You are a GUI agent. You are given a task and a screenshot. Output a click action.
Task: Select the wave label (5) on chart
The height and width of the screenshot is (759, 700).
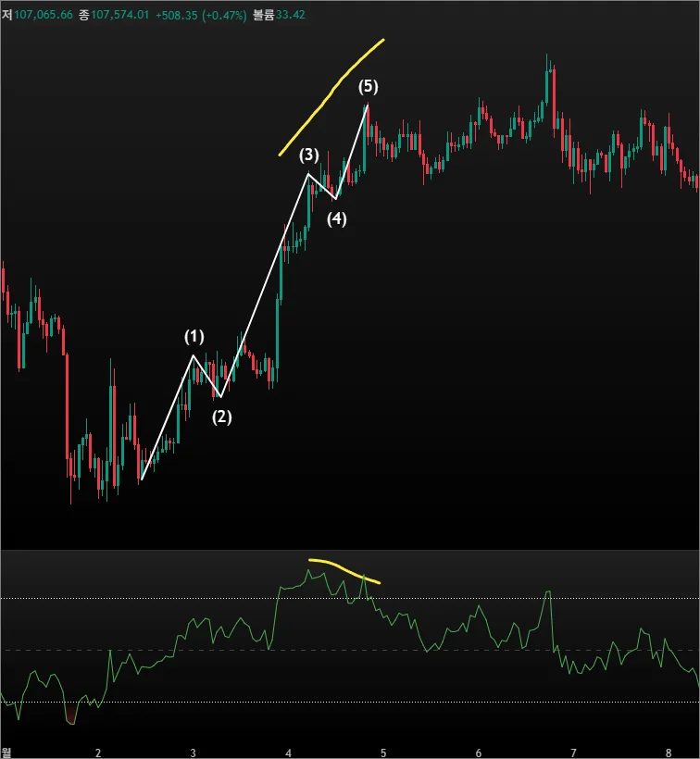(x=368, y=87)
